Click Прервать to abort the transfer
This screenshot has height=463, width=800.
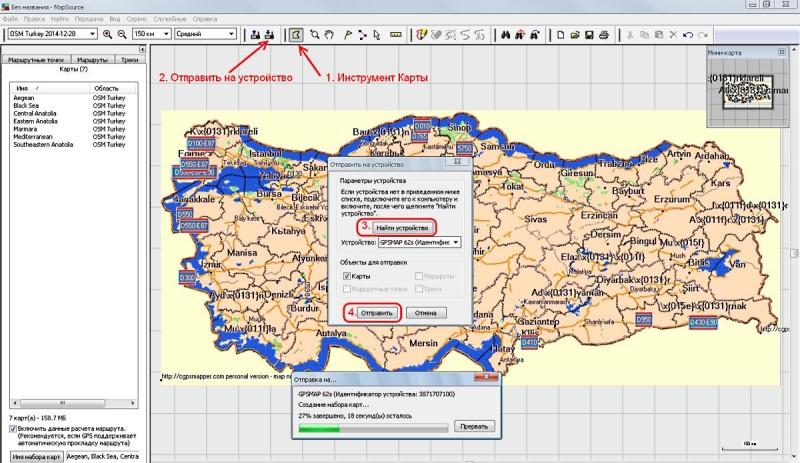[474, 426]
